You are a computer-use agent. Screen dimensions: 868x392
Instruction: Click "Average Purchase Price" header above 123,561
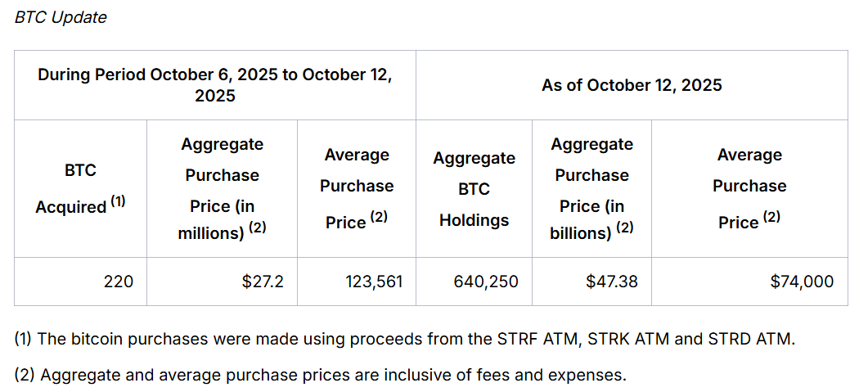click(x=357, y=189)
